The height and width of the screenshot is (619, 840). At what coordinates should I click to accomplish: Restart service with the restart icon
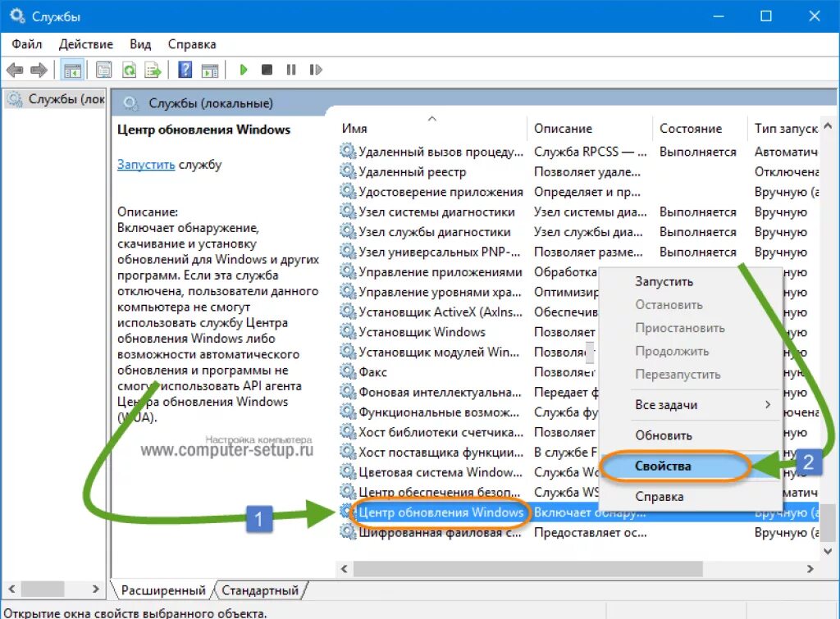tap(316, 70)
